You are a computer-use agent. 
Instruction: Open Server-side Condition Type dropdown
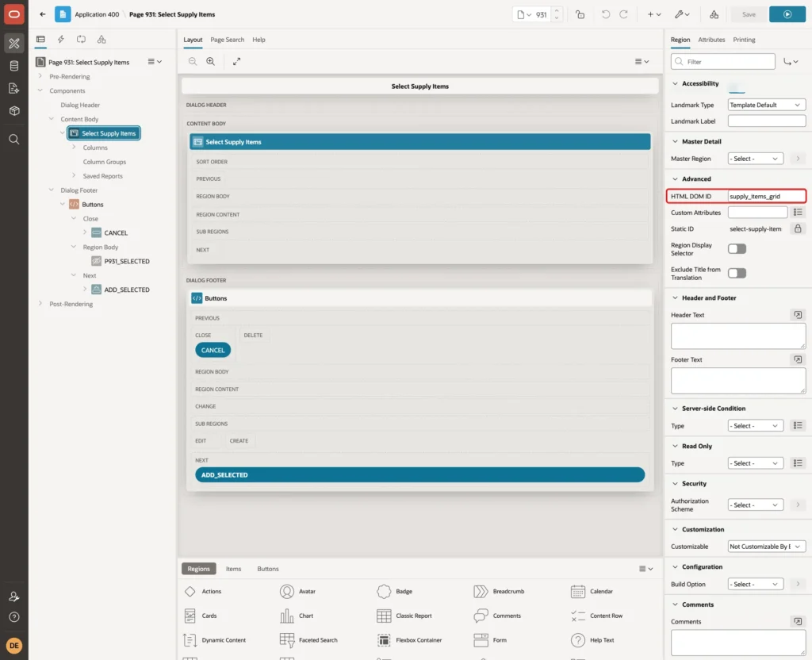pos(756,426)
